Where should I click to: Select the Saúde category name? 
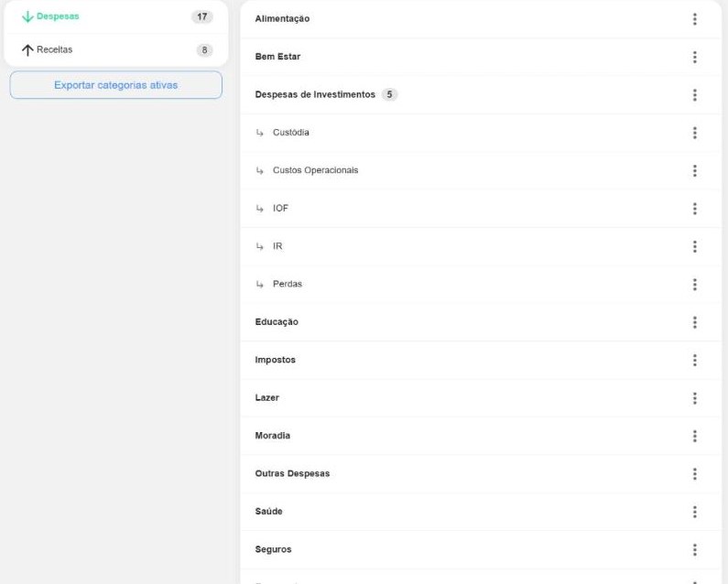[269, 512]
